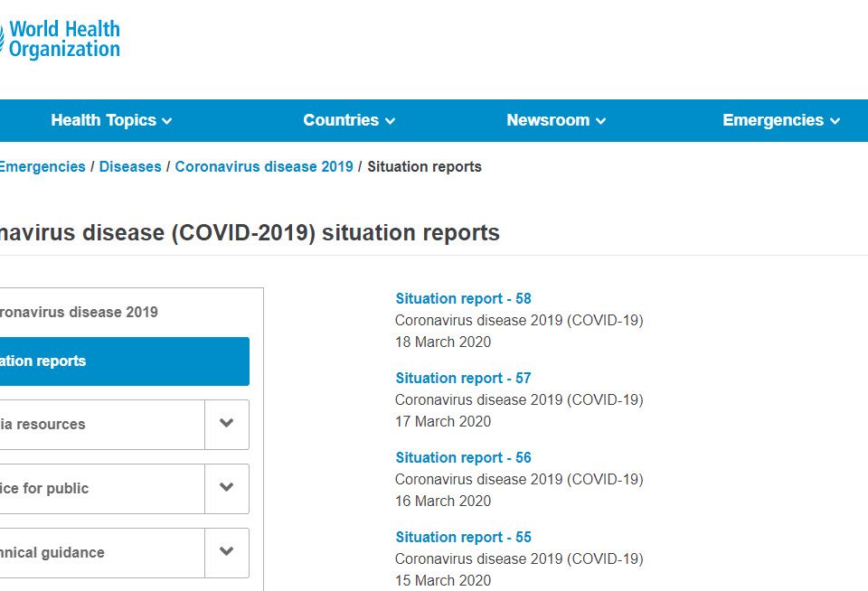This screenshot has height=591, width=868.
Task: Expand the advice for public chevron
Action: click(226, 489)
